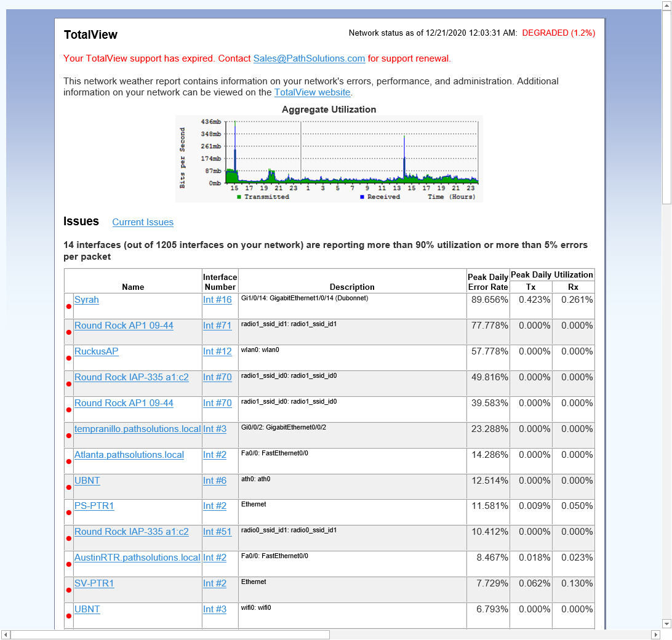Click the Aggregate Utilization graph
Image resolution: width=672 pixels, height=640 pixels.
(x=329, y=158)
